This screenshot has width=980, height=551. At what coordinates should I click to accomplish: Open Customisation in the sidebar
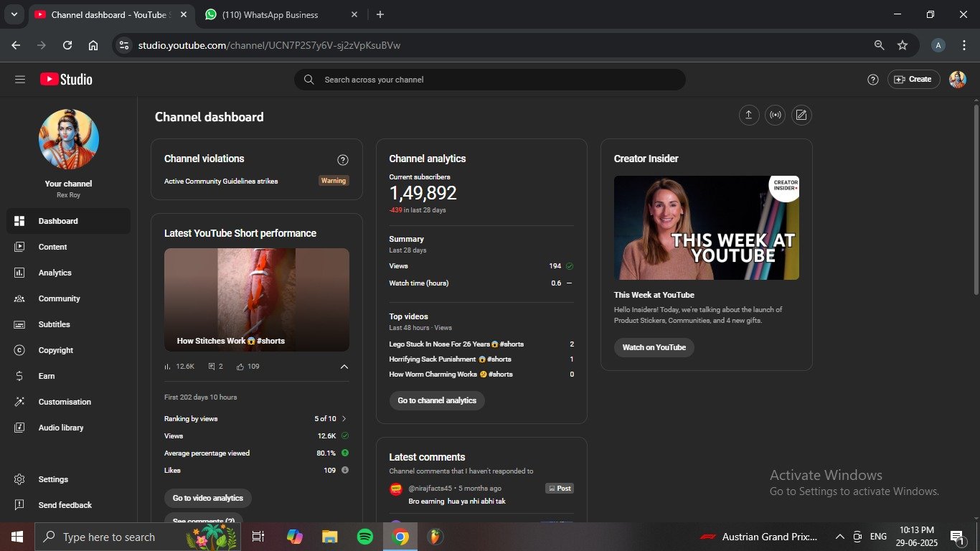pyautogui.click(x=68, y=402)
